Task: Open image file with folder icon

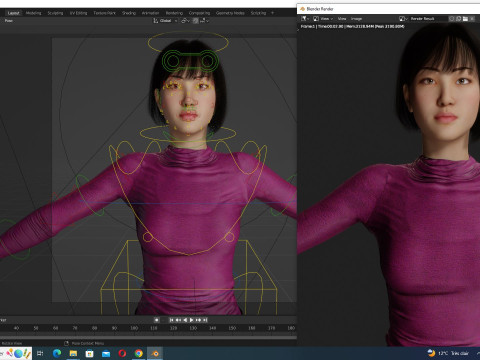Action: pos(465,19)
